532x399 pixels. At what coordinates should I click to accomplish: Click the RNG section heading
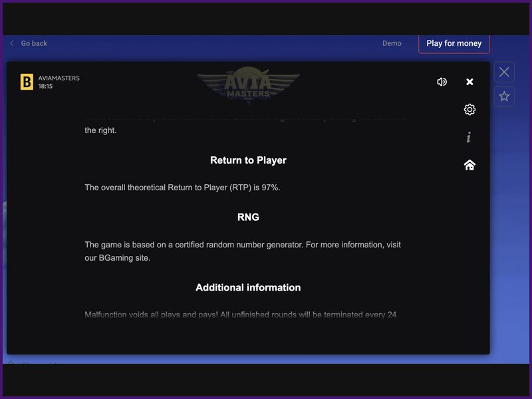pos(248,217)
